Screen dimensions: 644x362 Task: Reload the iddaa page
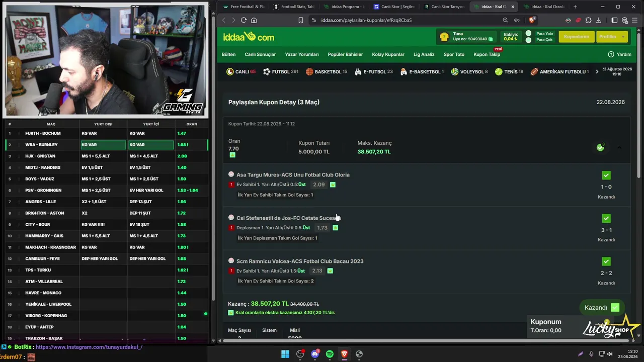(244, 20)
